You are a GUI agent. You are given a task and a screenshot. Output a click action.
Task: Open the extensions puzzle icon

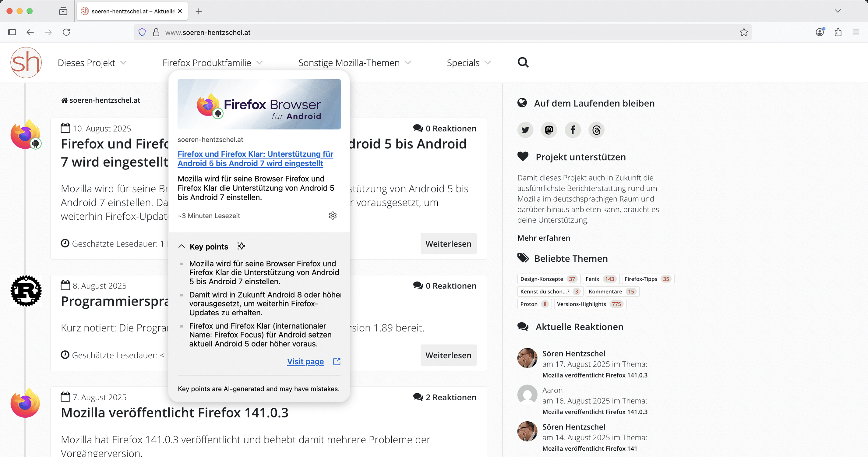838,32
